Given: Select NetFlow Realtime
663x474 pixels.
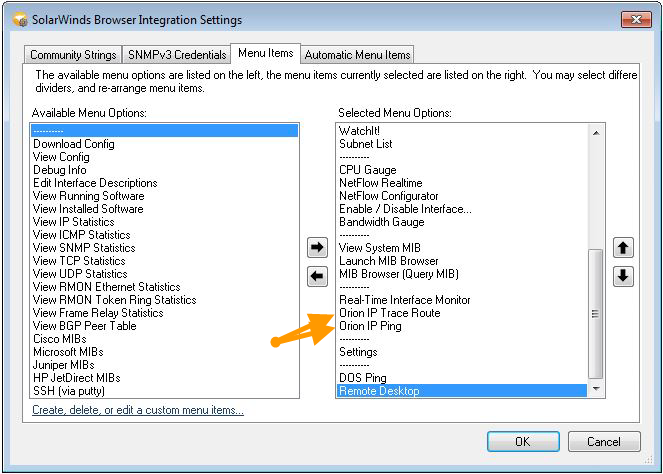Looking at the screenshot, I should pos(462,183).
